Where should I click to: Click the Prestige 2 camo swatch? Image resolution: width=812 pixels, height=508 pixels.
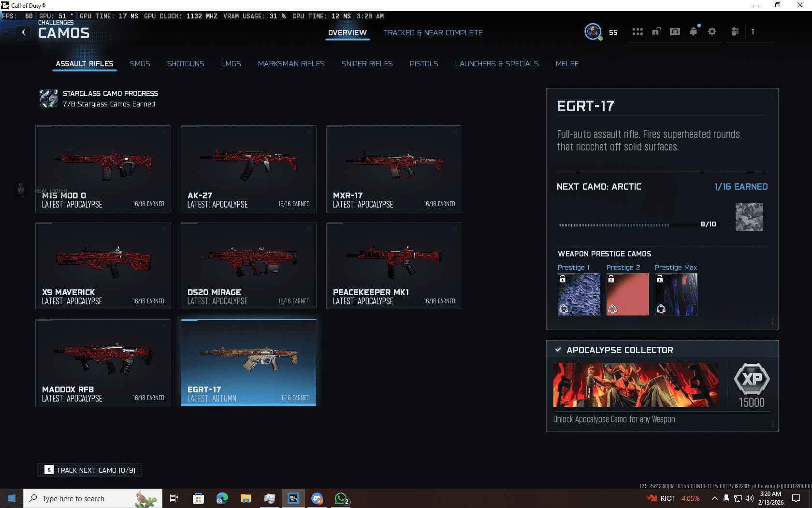click(x=627, y=294)
